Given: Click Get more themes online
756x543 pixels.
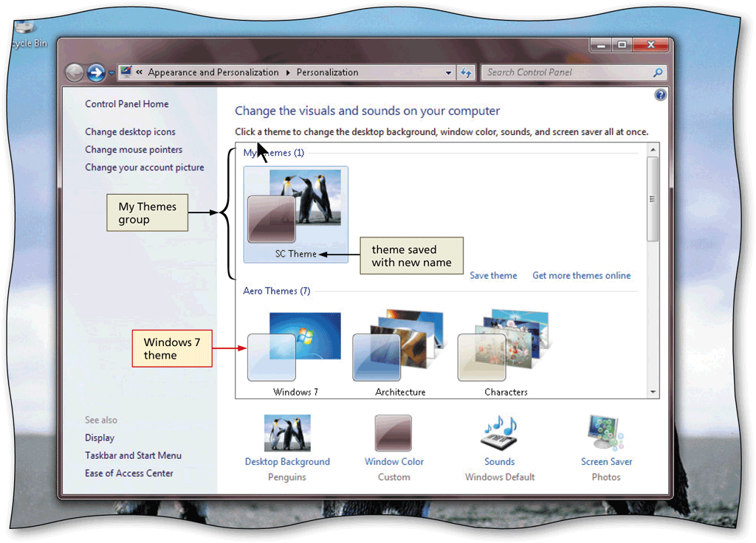Looking at the screenshot, I should [582, 276].
